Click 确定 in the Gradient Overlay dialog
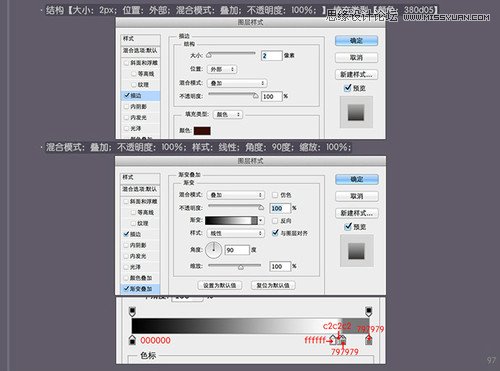Image resolution: width=500 pixels, height=371 pixels. coord(357,179)
